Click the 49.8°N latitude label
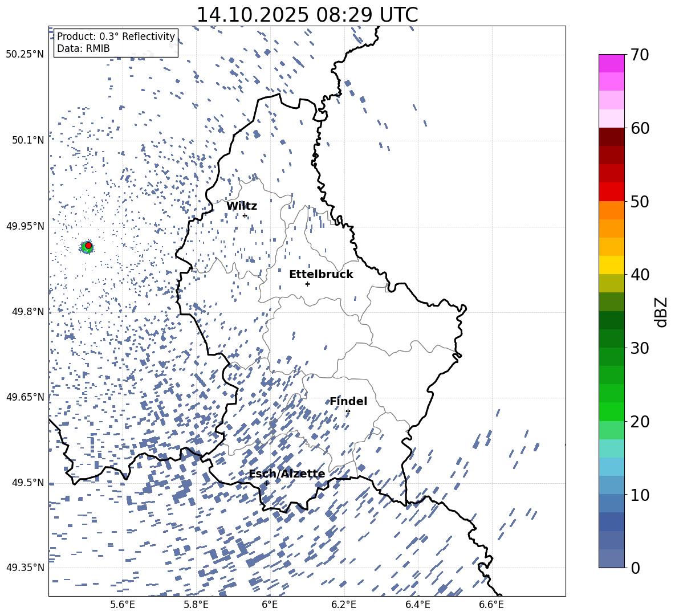 [x=28, y=312]
